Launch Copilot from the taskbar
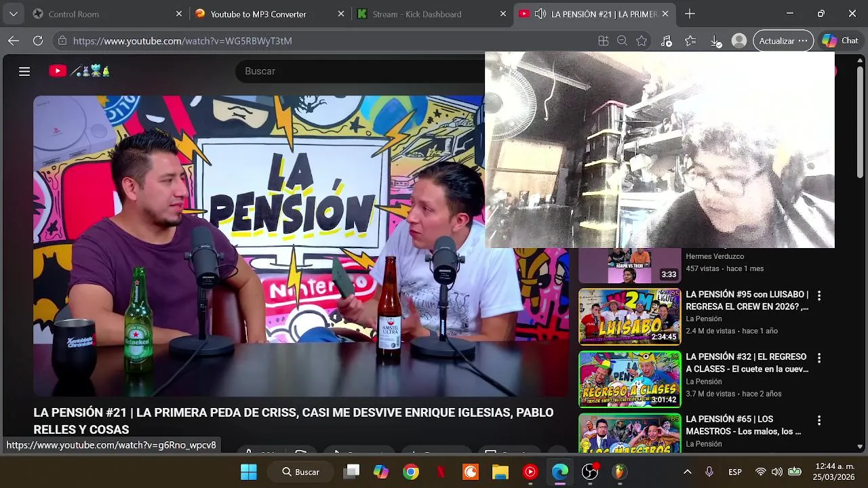This screenshot has height=488, width=868. click(x=381, y=472)
